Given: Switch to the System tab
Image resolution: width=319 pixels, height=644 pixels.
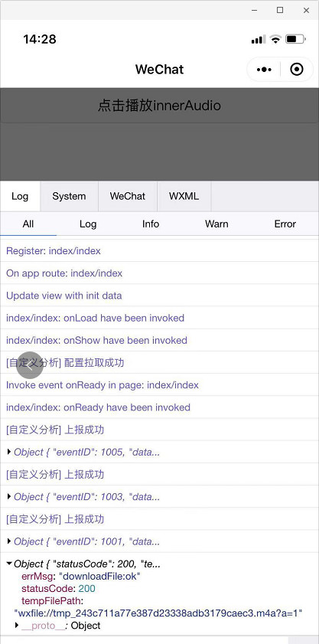Looking at the screenshot, I should point(69,196).
